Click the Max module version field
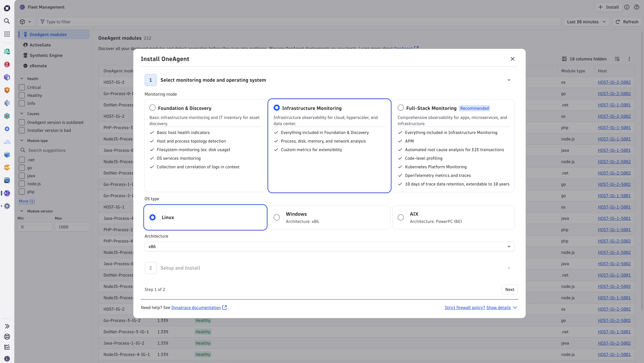Screen dimensions: 644x363 pos(72,227)
